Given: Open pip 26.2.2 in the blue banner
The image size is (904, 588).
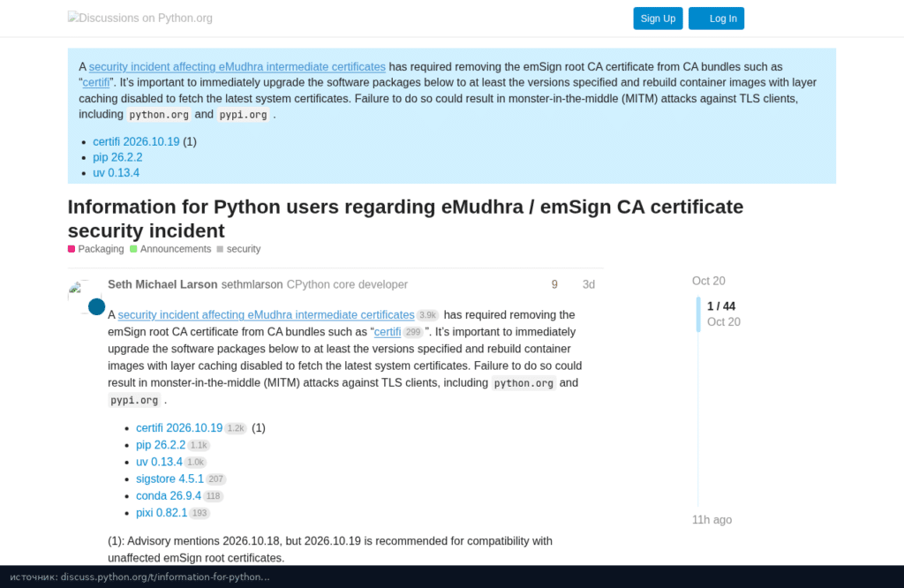Looking at the screenshot, I should [117, 157].
